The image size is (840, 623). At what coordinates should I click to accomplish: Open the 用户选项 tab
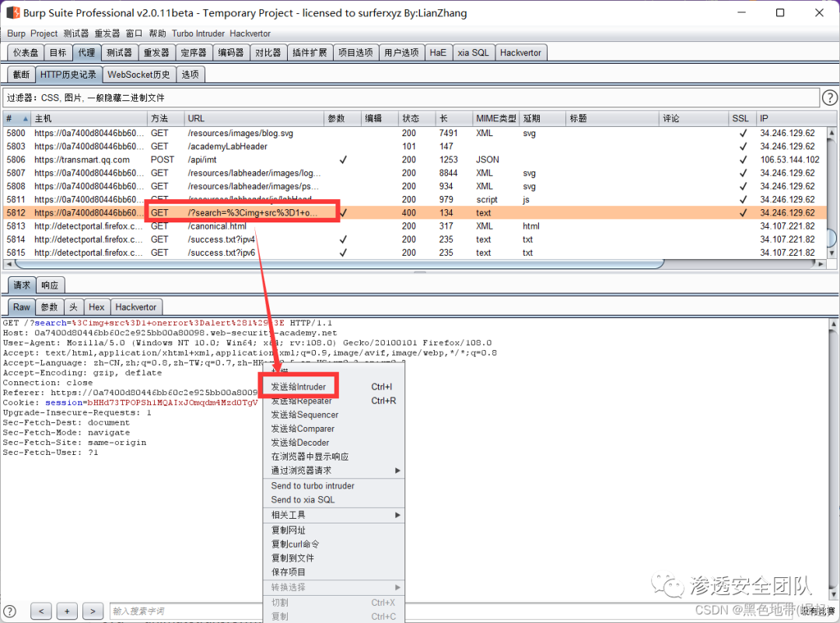pyautogui.click(x=401, y=52)
